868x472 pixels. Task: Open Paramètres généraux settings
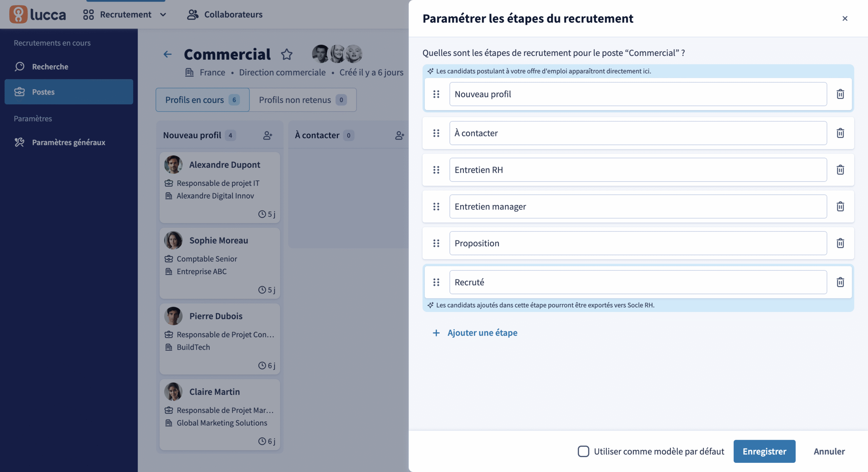coord(69,142)
